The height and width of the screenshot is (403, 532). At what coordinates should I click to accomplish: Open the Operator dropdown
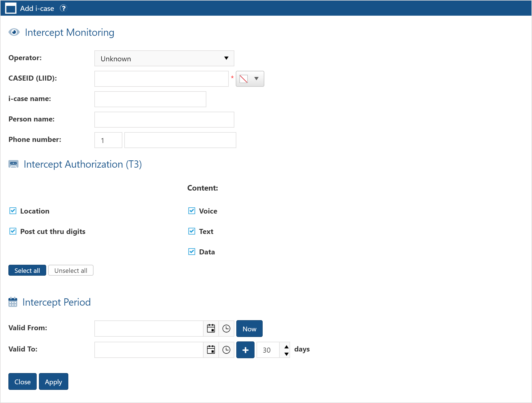tap(164, 58)
